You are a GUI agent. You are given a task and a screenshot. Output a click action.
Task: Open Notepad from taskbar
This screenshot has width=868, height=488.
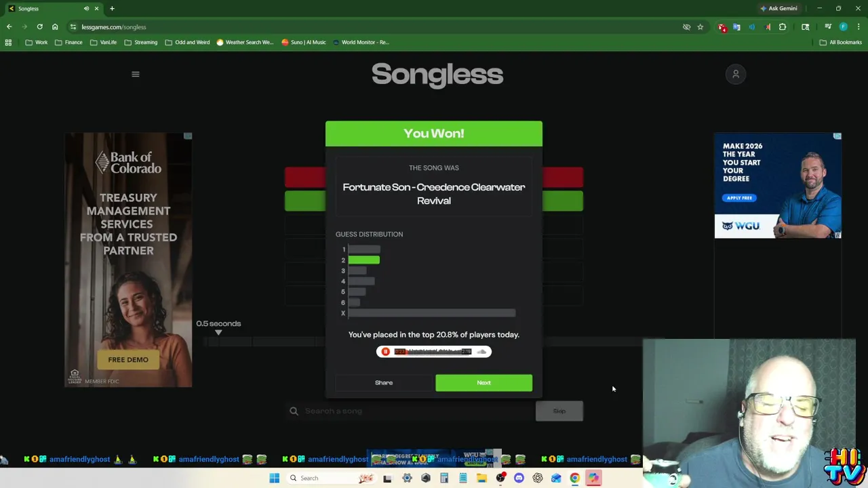(463, 478)
